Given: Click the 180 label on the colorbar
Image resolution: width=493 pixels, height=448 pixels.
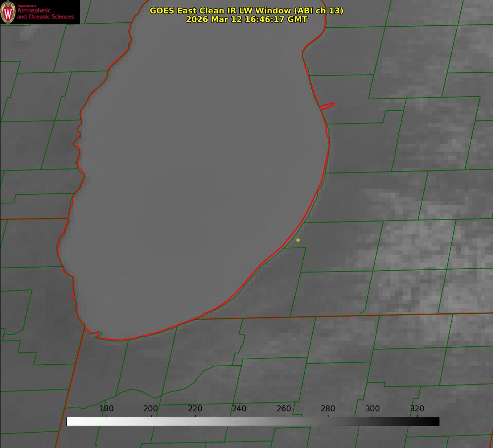Looking at the screenshot, I should point(107,409).
